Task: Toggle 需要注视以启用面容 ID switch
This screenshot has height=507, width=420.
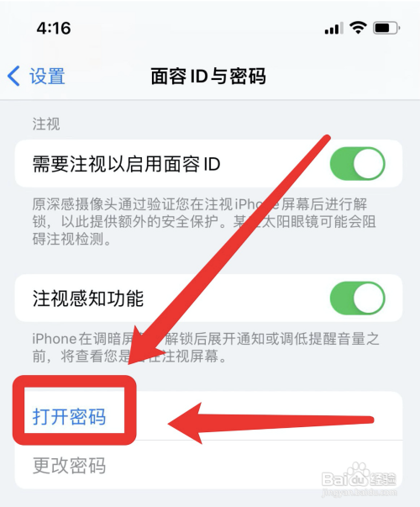Action: (357, 164)
